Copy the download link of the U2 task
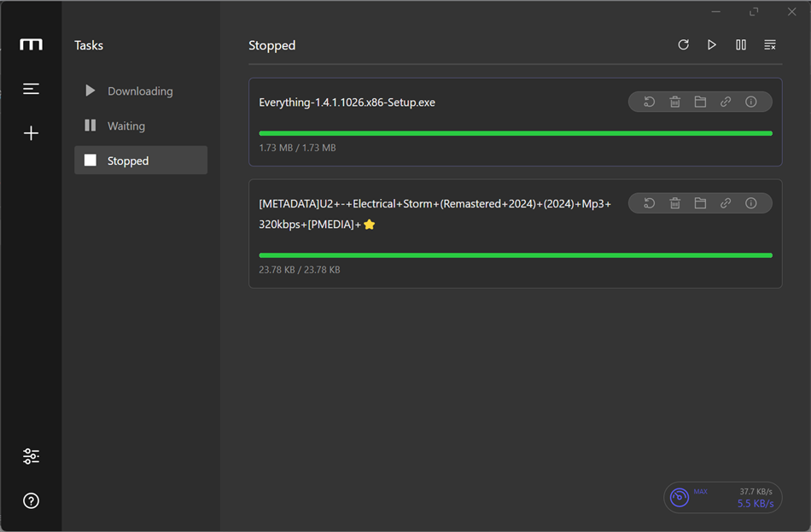This screenshot has height=532, width=811. pyautogui.click(x=726, y=203)
